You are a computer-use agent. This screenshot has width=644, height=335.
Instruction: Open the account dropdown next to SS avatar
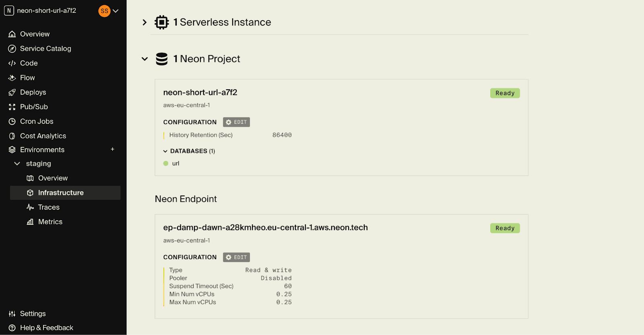pos(116,11)
